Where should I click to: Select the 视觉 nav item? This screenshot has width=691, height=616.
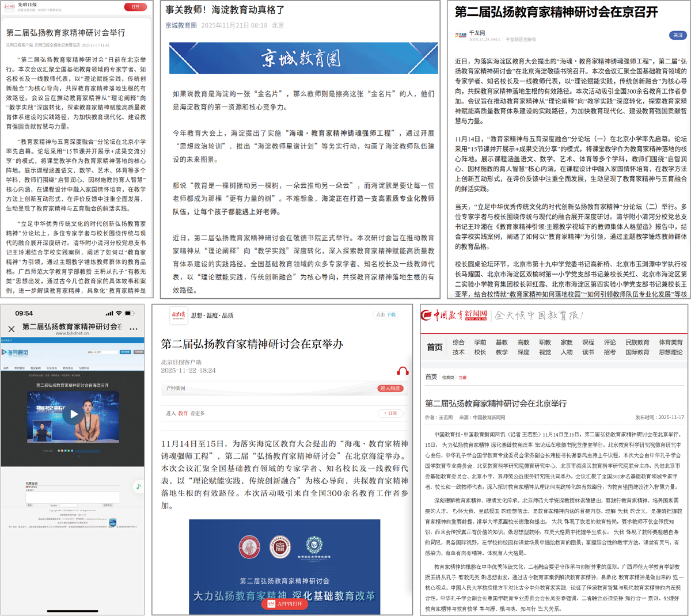click(x=545, y=352)
